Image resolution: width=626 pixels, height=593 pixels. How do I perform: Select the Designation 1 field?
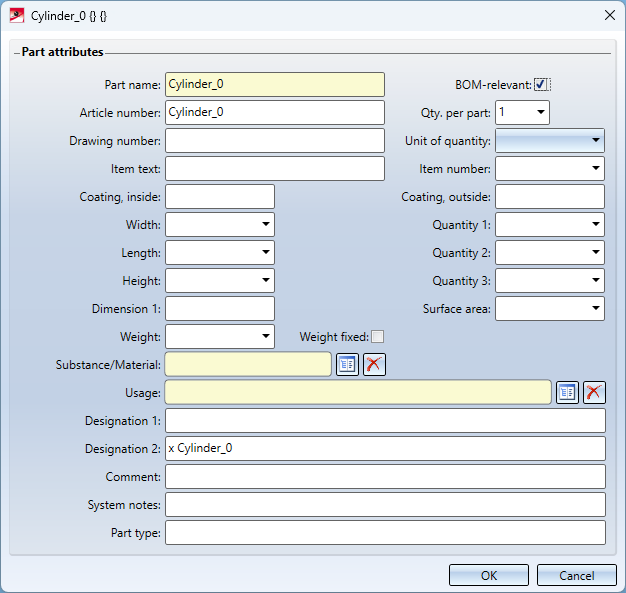(x=385, y=420)
